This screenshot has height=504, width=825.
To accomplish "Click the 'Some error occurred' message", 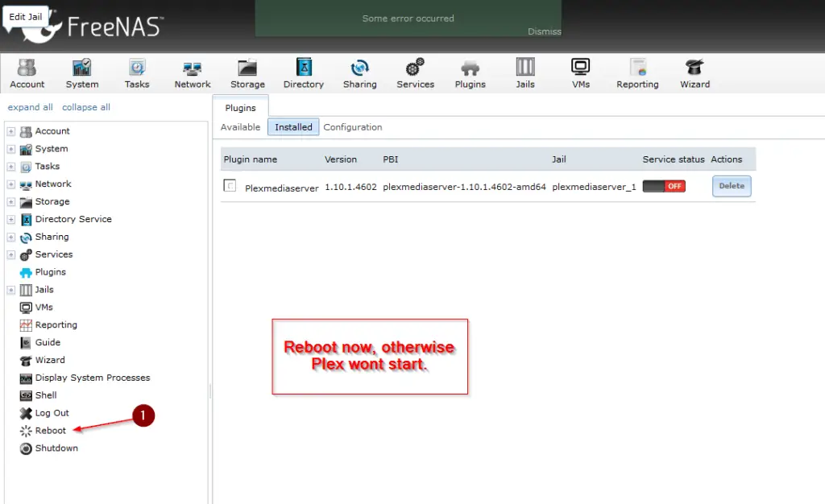I will [x=408, y=19].
